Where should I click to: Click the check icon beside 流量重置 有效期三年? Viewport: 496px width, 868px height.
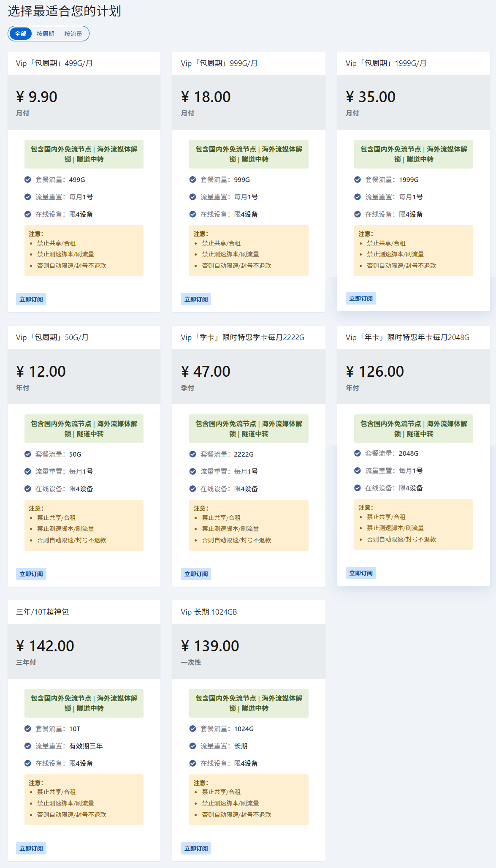(x=28, y=746)
